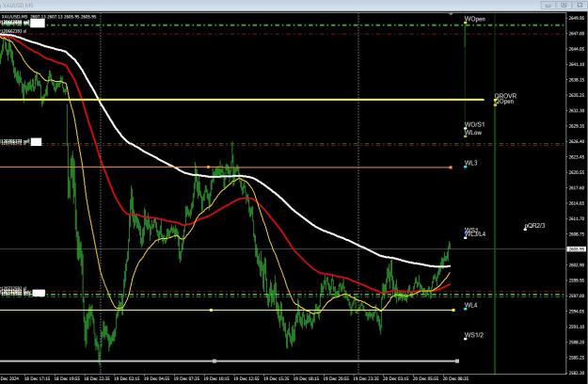Select the WL3 level label

coord(470,163)
